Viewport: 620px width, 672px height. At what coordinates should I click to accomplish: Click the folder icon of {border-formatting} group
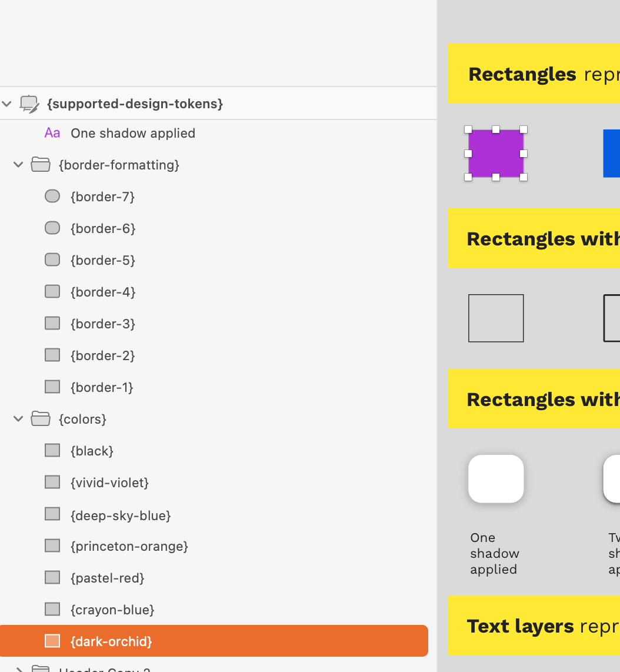41,165
